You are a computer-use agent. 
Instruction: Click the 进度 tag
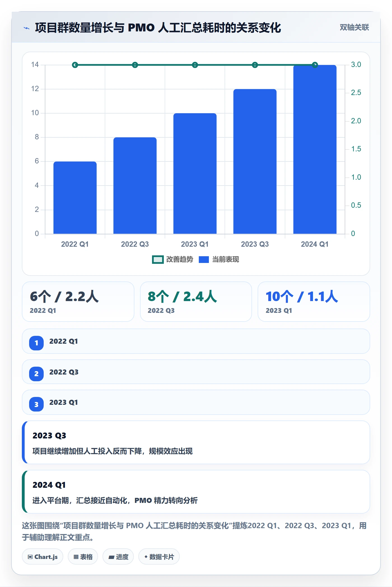[118, 557]
